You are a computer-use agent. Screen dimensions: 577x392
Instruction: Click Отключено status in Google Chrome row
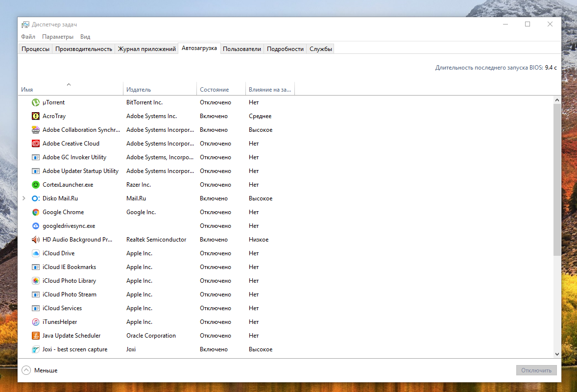coord(216,212)
